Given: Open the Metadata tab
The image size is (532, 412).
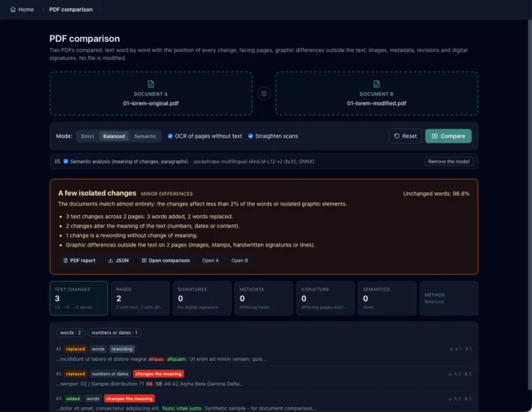Looking at the screenshot, I should click(263, 298).
